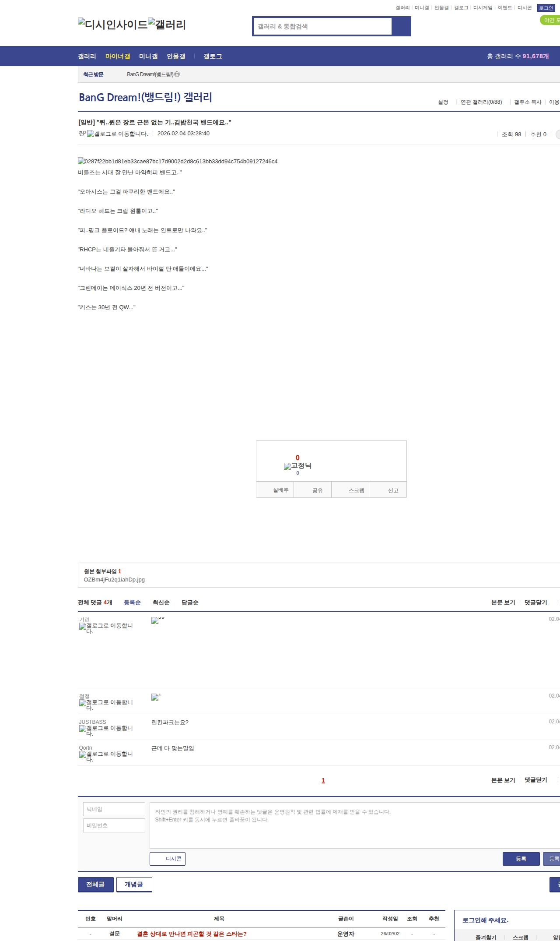Sort comments by 최신순
The image size is (560, 941).
tap(161, 603)
